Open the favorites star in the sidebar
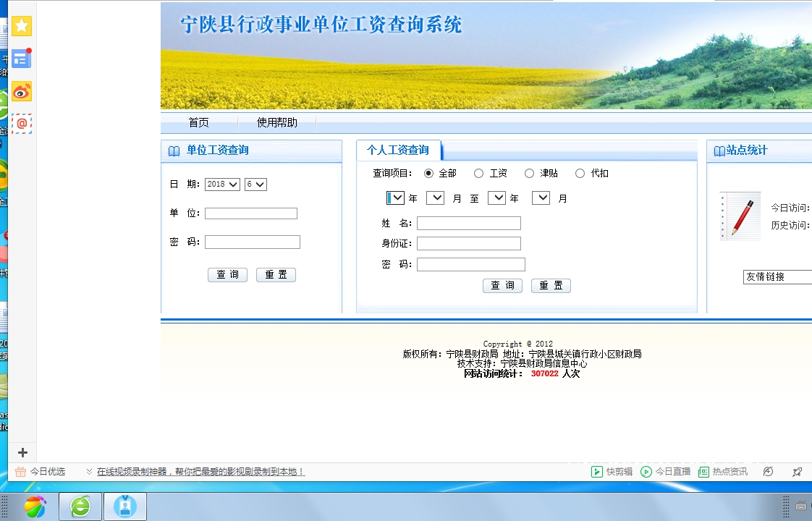Viewport: 812px width, 521px height. (x=22, y=27)
